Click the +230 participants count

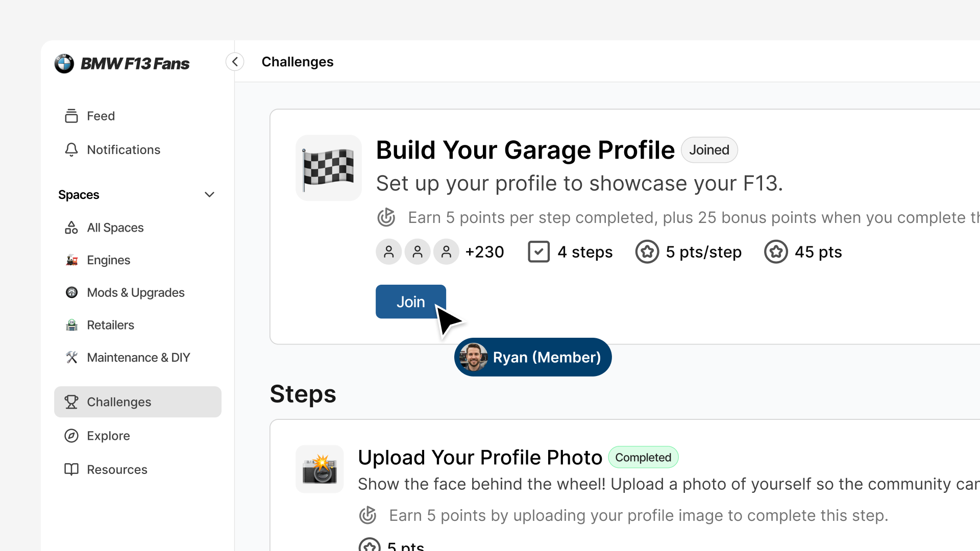484,252
